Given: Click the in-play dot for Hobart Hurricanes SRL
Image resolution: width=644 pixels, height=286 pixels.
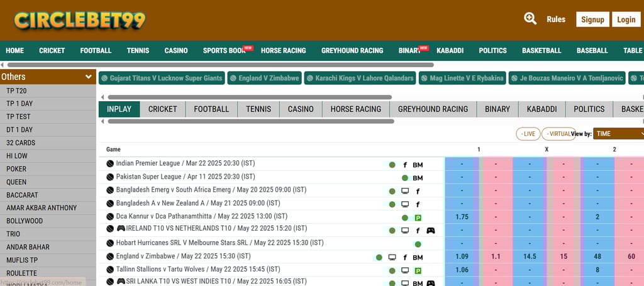Looking at the screenshot, I should (418, 244).
